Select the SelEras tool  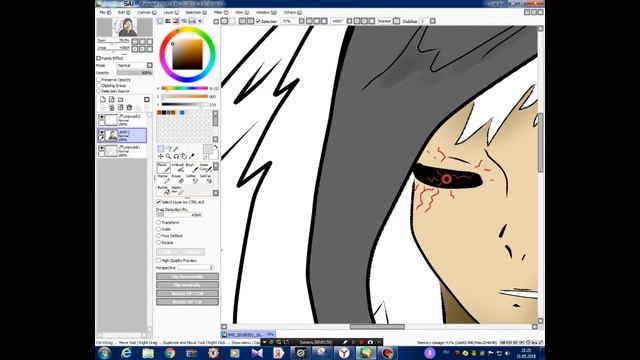[205, 178]
